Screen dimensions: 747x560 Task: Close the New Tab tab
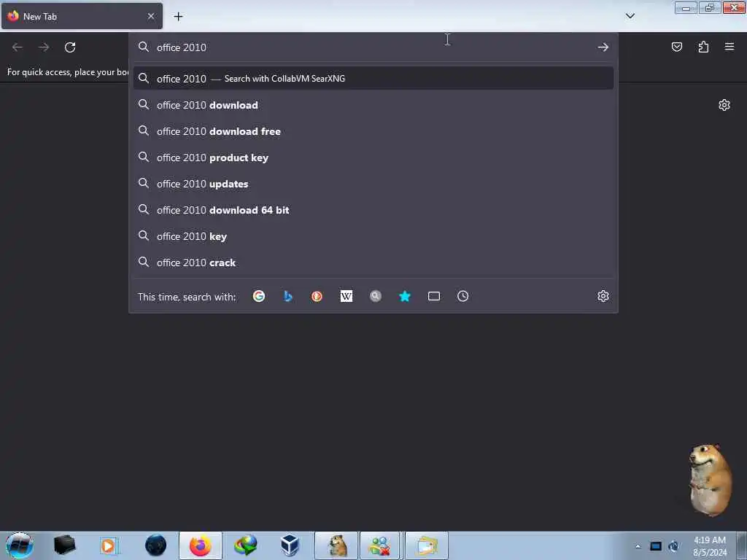click(x=151, y=16)
